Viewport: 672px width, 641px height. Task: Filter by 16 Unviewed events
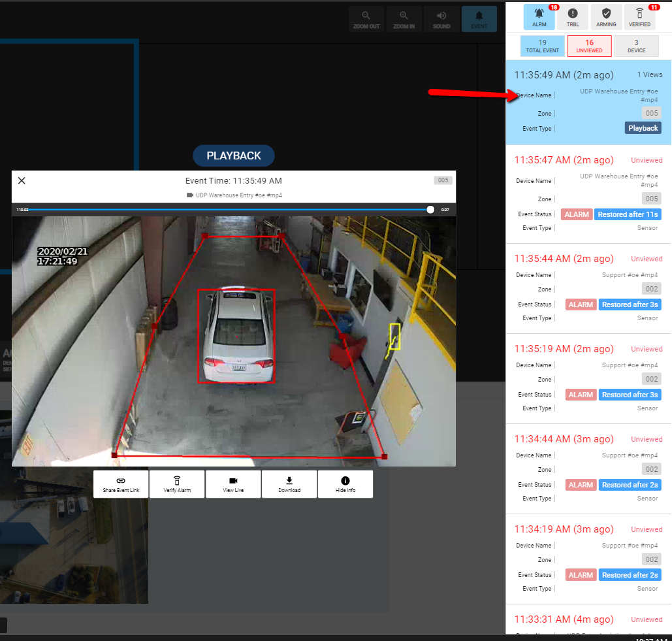589,46
